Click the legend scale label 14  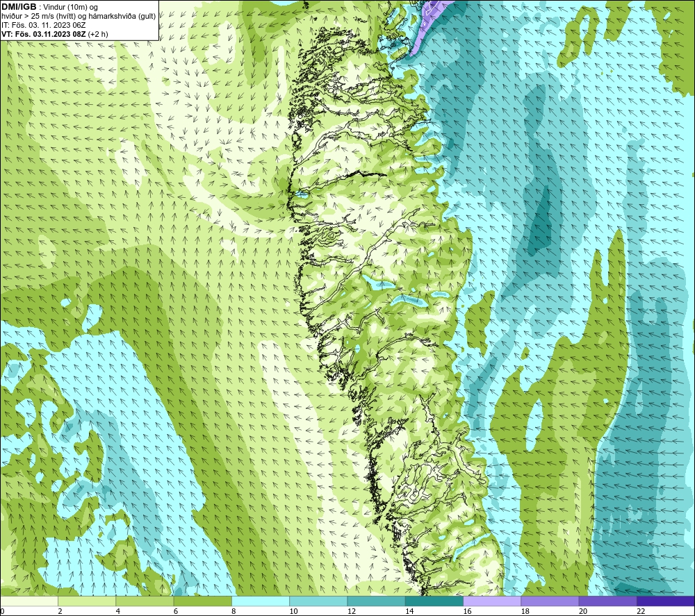tap(409, 611)
